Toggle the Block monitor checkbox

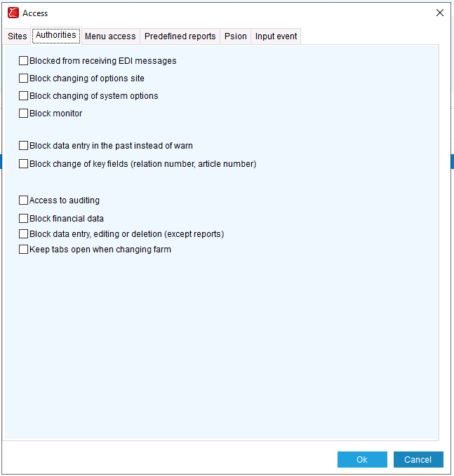[23, 114]
